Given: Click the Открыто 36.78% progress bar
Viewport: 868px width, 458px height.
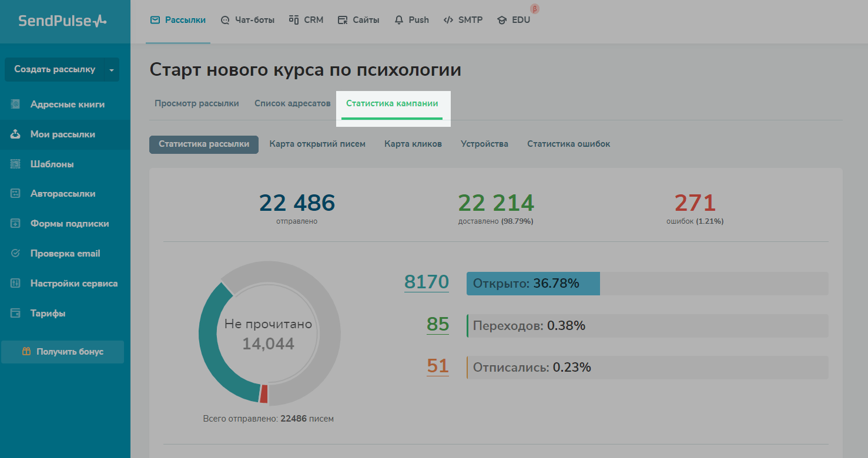Looking at the screenshot, I should coord(646,284).
